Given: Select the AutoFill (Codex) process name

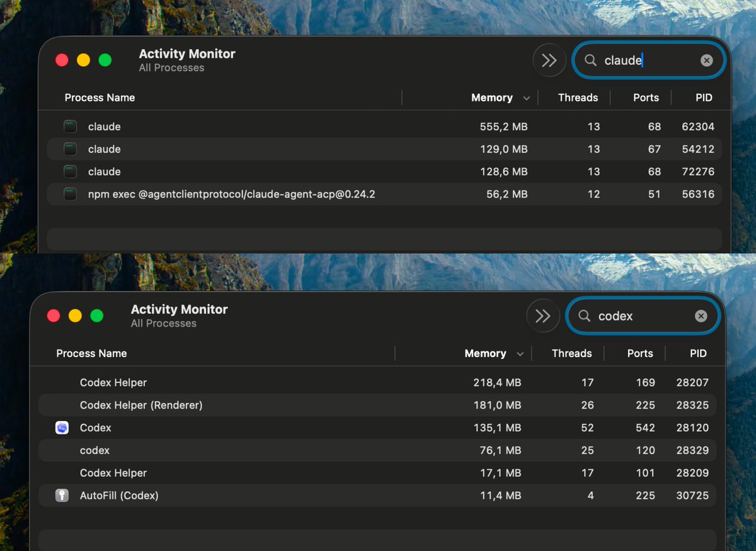Looking at the screenshot, I should click(x=119, y=496).
